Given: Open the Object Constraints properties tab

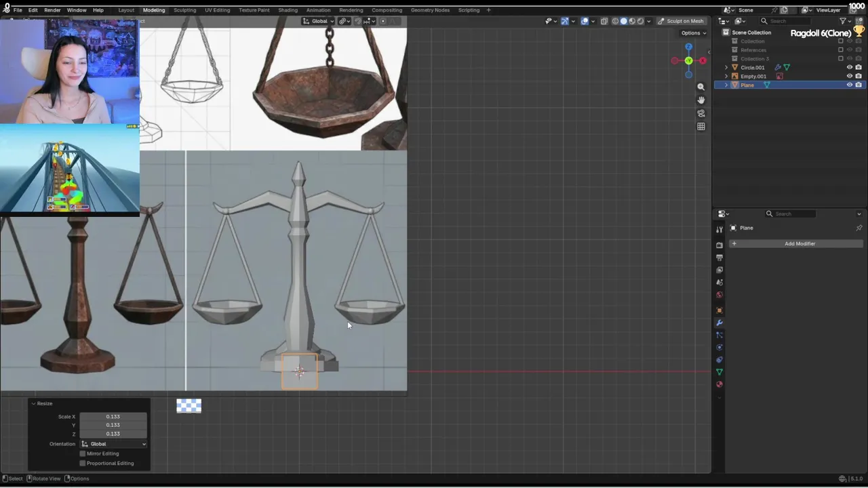Looking at the screenshot, I should 719,359.
